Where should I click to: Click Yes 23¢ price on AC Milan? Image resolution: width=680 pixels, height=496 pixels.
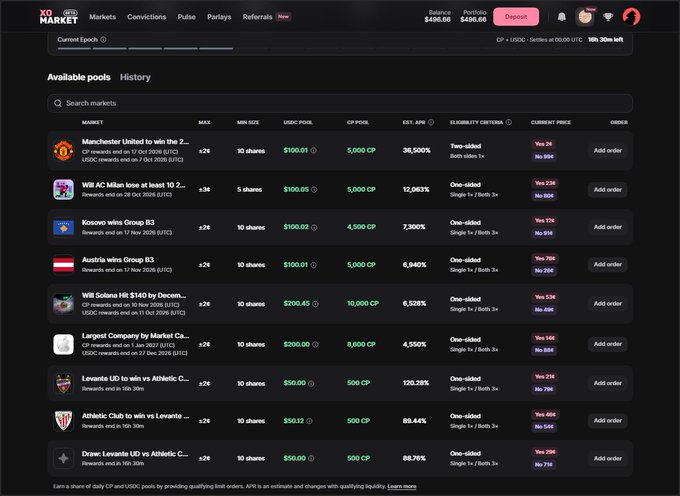click(545, 183)
